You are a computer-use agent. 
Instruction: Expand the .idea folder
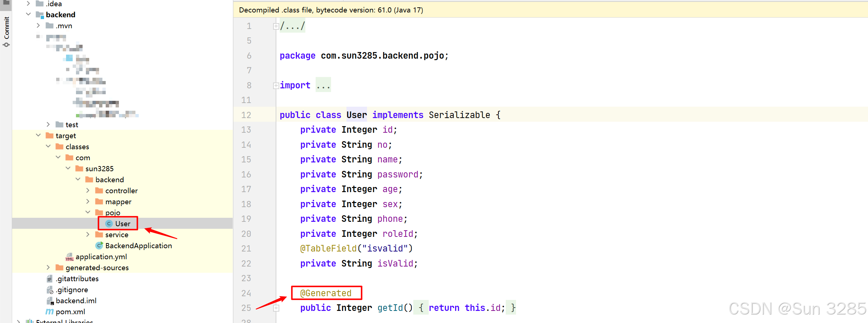coord(28,4)
